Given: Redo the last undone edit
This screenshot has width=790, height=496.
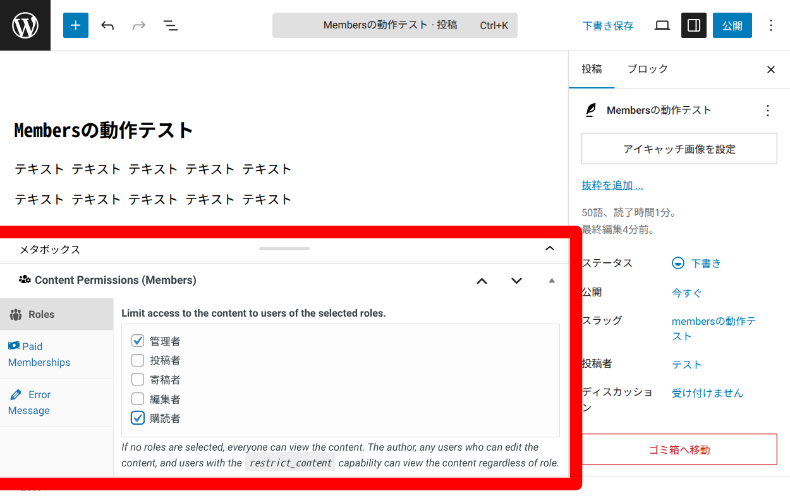Looking at the screenshot, I should click(x=139, y=25).
